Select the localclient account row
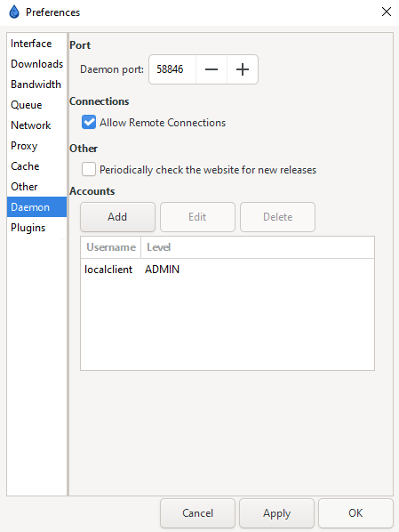 point(227,270)
